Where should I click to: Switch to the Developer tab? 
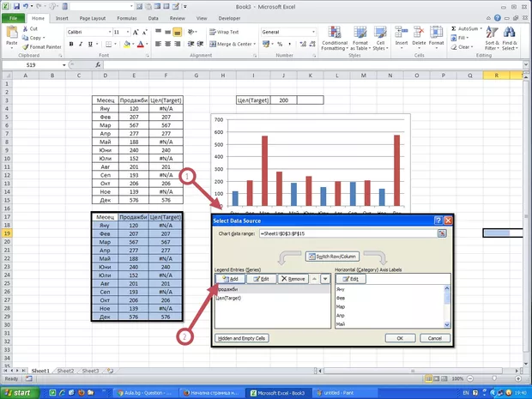tap(229, 18)
